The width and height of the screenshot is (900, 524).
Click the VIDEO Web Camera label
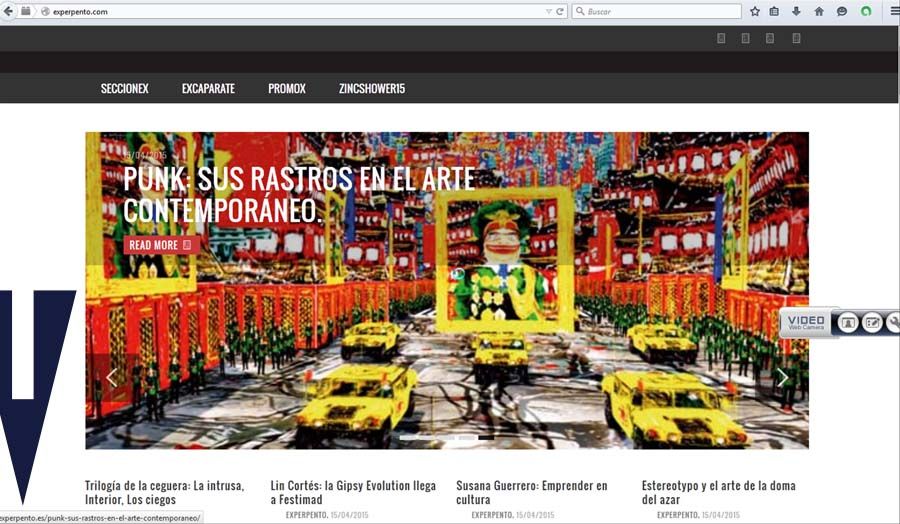806,322
